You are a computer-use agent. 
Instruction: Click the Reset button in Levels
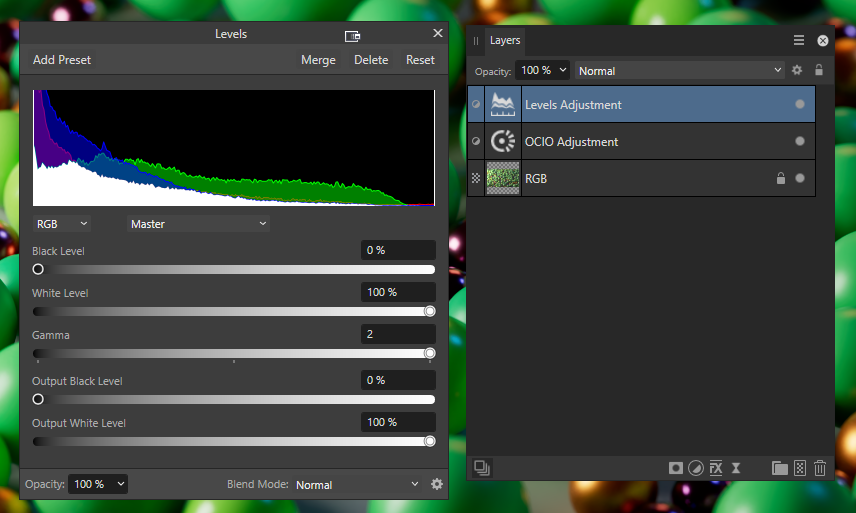[x=420, y=60]
